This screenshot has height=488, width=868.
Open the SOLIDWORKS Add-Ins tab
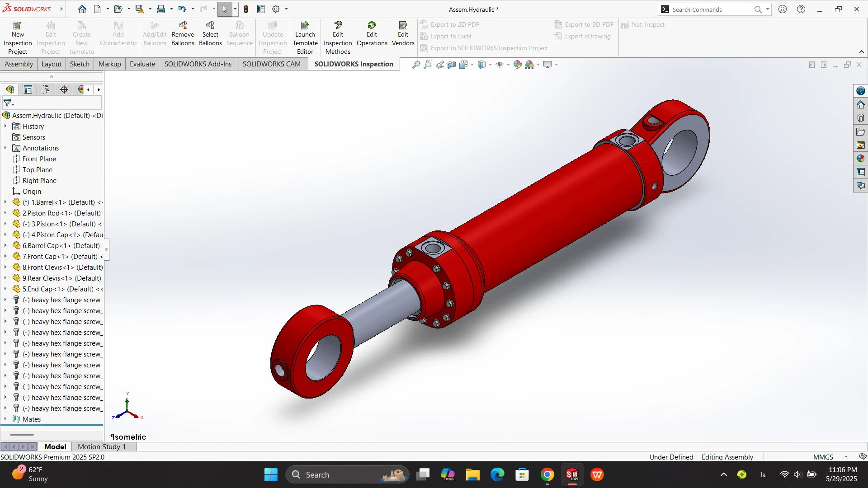click(198, 64)
